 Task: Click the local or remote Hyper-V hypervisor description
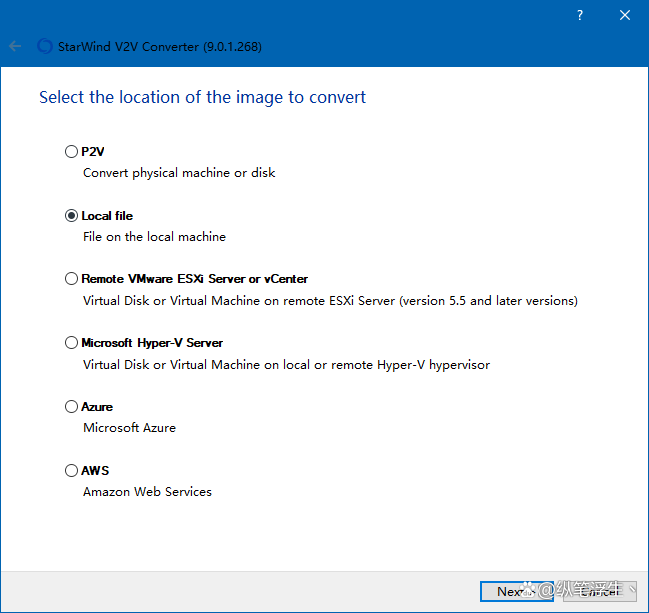pyautogui.click(x=286, y=365)
